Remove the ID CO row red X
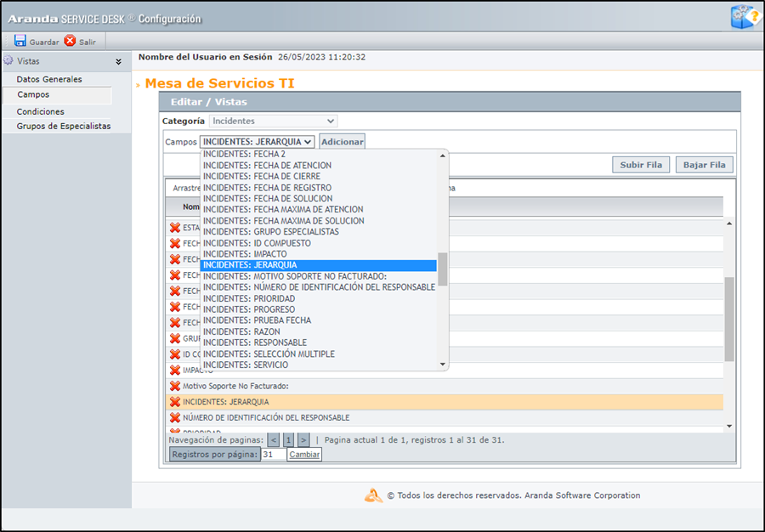The width and height of the screenshot is (765, 532). tap(174, 354)
